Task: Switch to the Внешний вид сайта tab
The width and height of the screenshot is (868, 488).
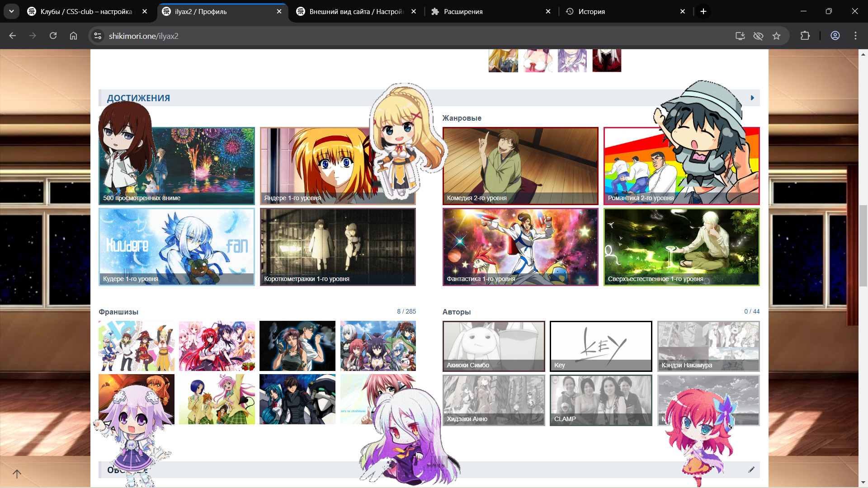Action: (x=356, y=11)
